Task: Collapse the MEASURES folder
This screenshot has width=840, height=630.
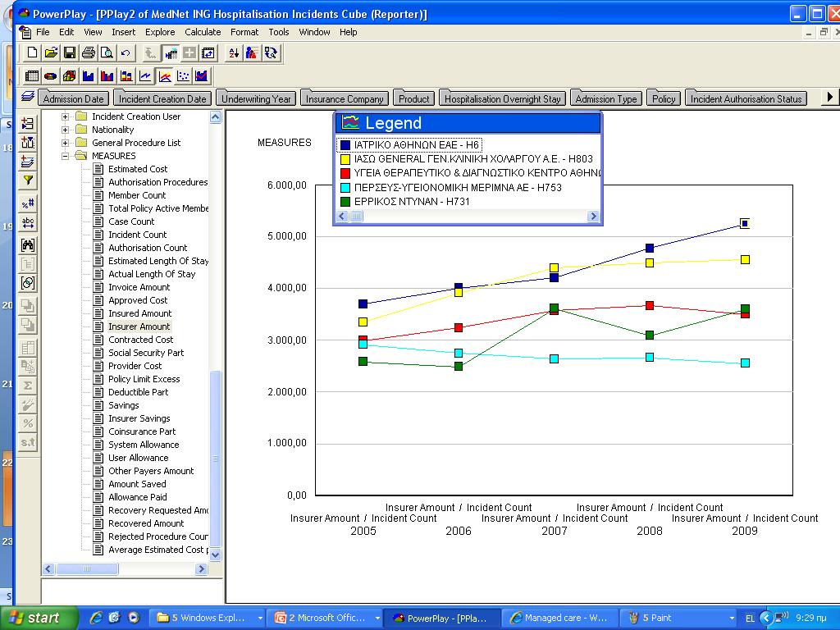Action: click(65, 156)
